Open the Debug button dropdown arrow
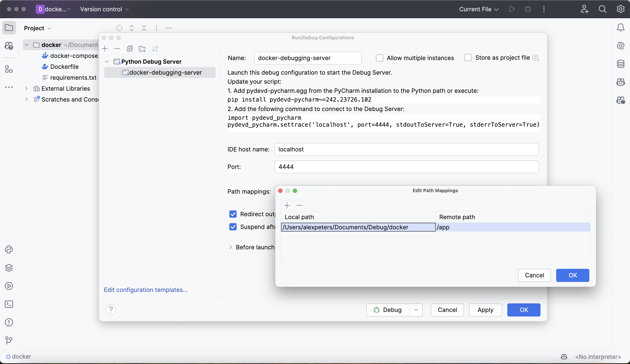 point(416,310)
